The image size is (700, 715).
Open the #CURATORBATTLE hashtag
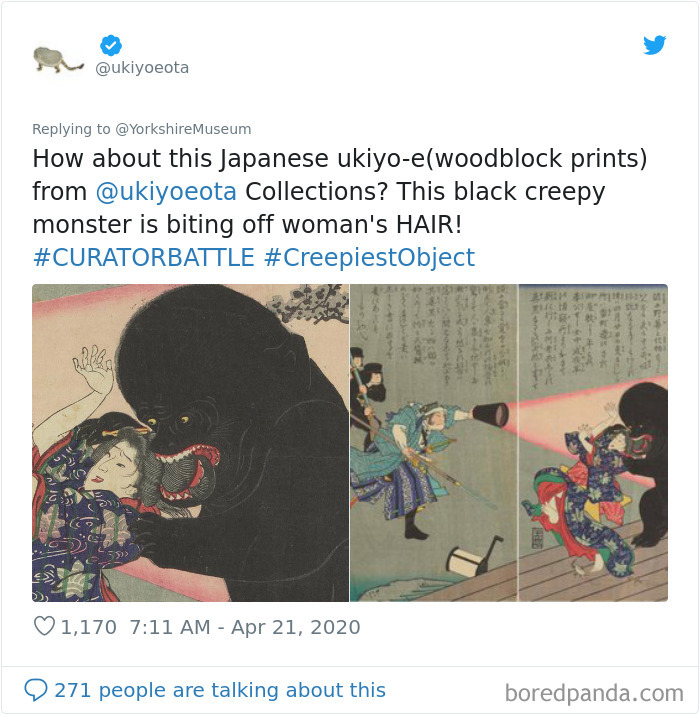point(144,257)
